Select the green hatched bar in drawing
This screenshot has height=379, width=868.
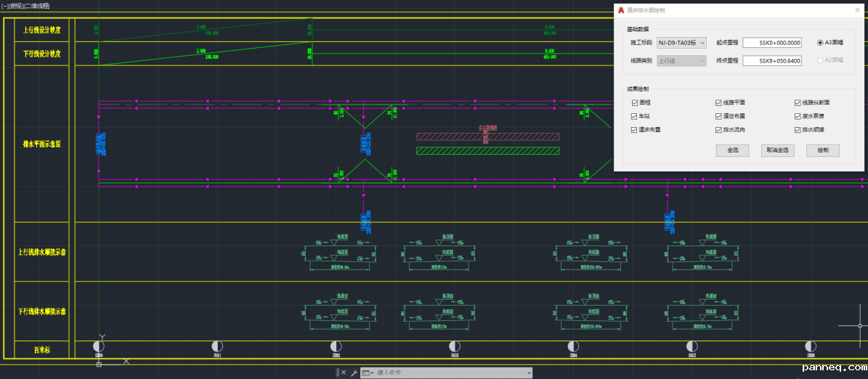(487, 151)
